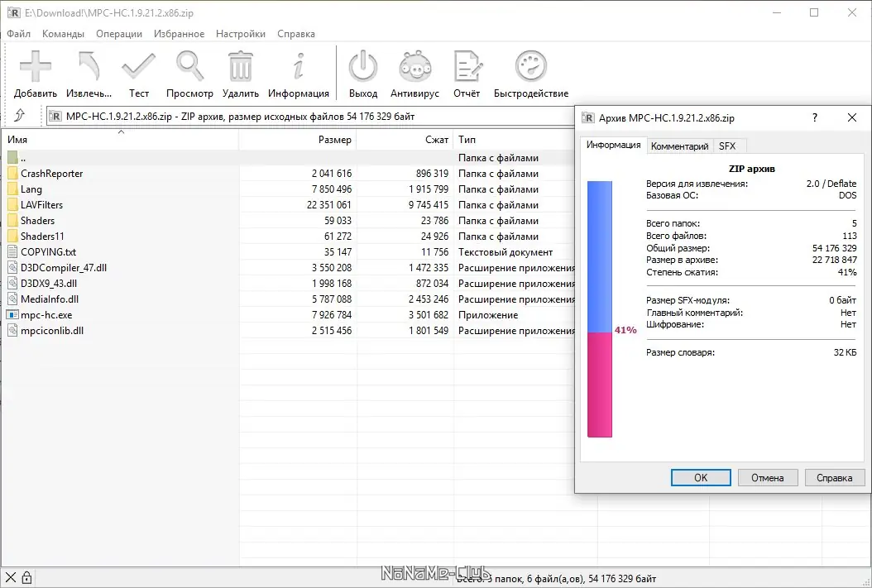872x588 pixels.
Task: Click the COPYING.txt file icon
Action: click(12, 251)
